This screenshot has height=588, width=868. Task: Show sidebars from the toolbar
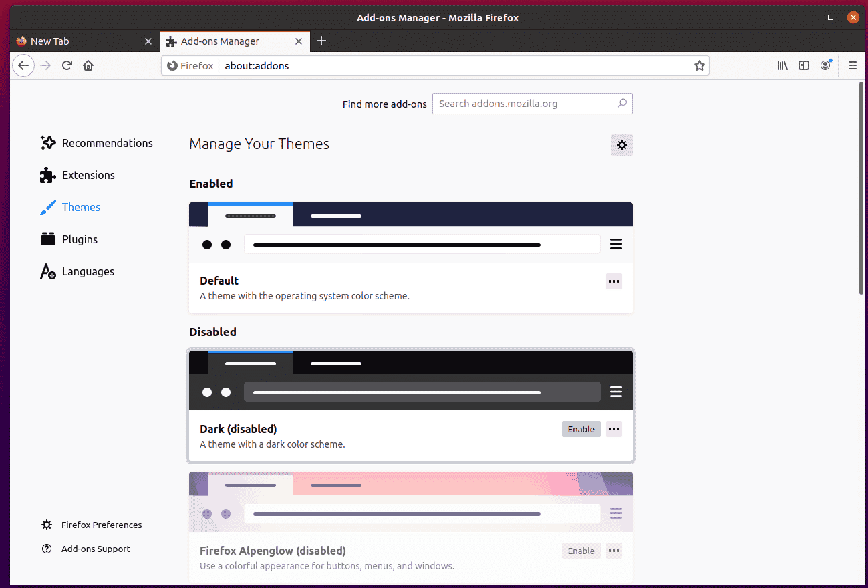point(805,65)
